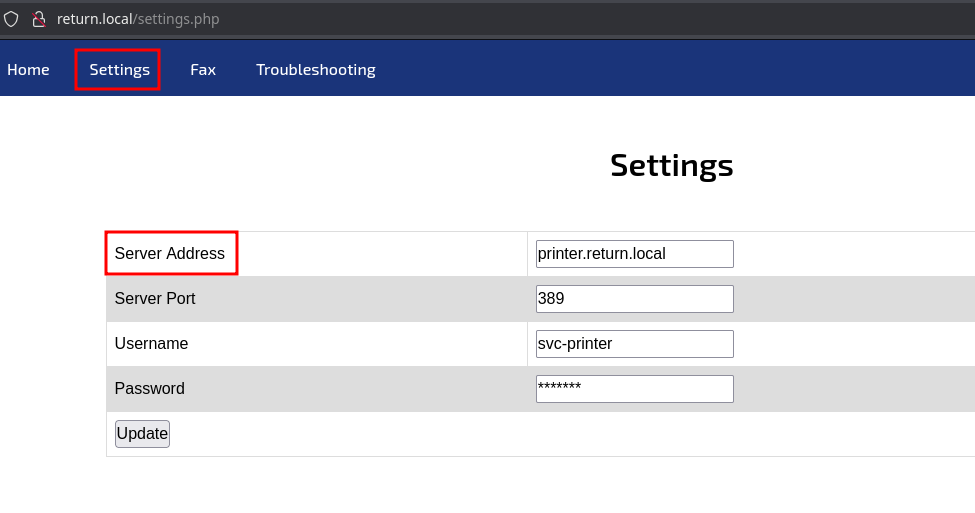Go to the Fax page
This screenshot has width=975, height=513.
[x=203, y=70]
